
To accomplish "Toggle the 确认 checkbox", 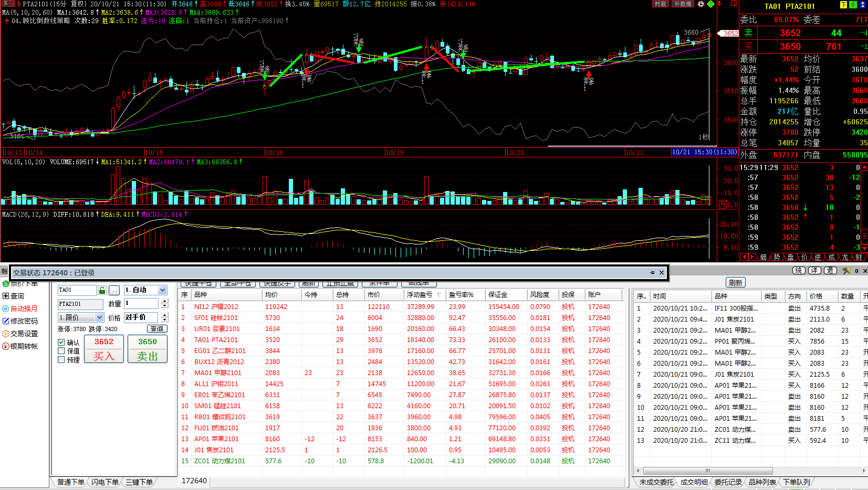I will click(x=61, y=343).
